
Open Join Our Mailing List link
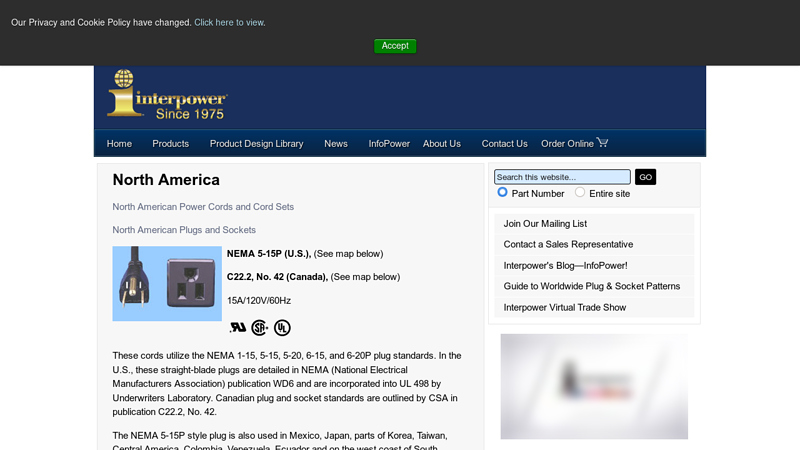coord(545,224)
